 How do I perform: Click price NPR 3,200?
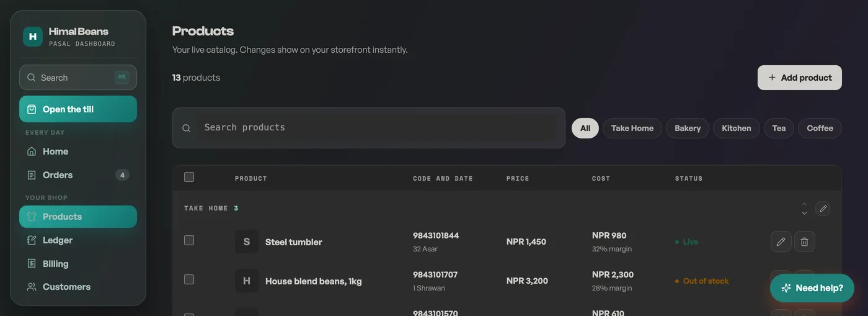(528, 281)
